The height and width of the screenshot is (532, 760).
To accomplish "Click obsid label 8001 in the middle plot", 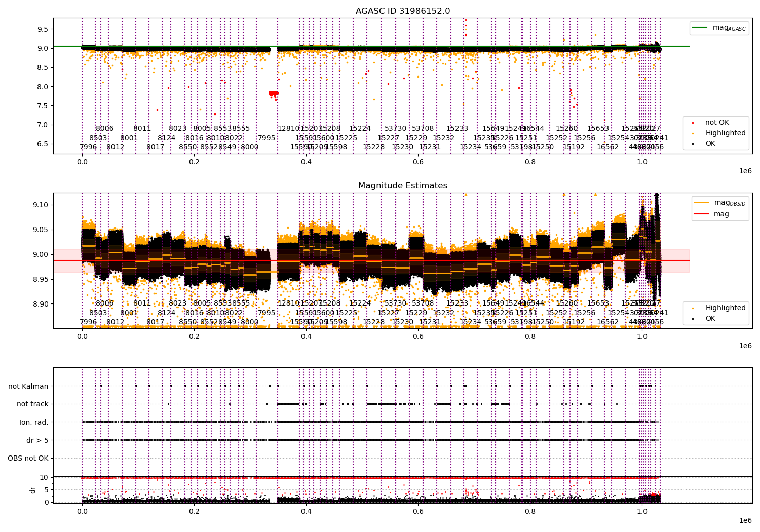I will pos(129,313).
